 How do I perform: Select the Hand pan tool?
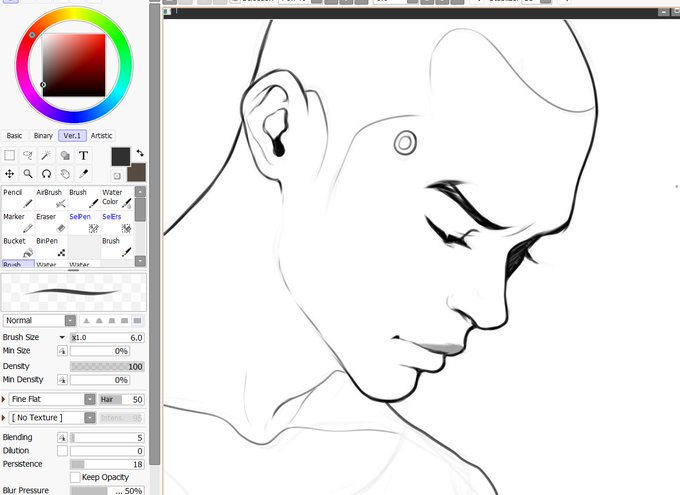(65, 174)
